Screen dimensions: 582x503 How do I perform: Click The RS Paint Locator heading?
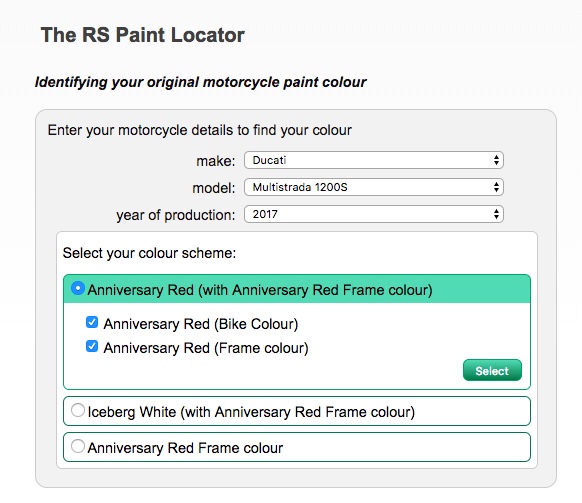(143, 35)
